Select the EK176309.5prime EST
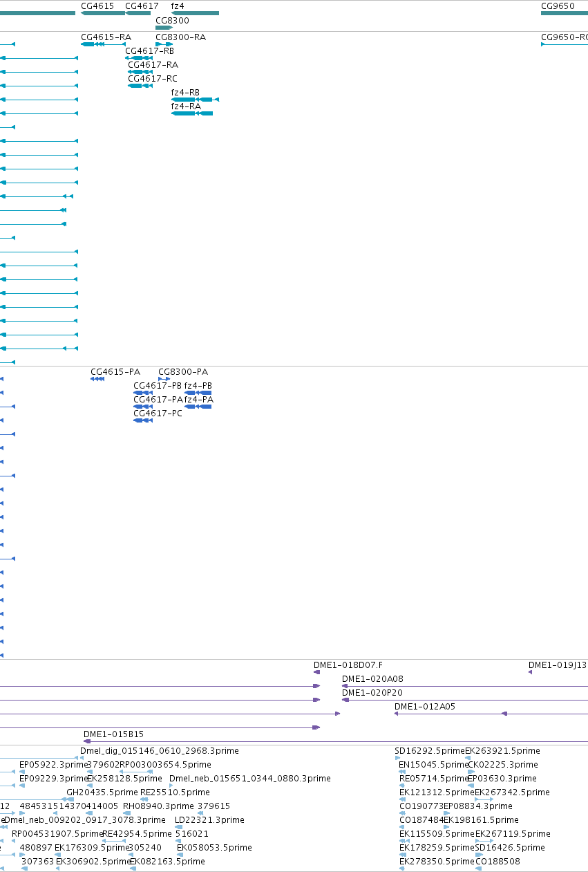This screenshot has width=588, height=872. (x=58, y=855)
